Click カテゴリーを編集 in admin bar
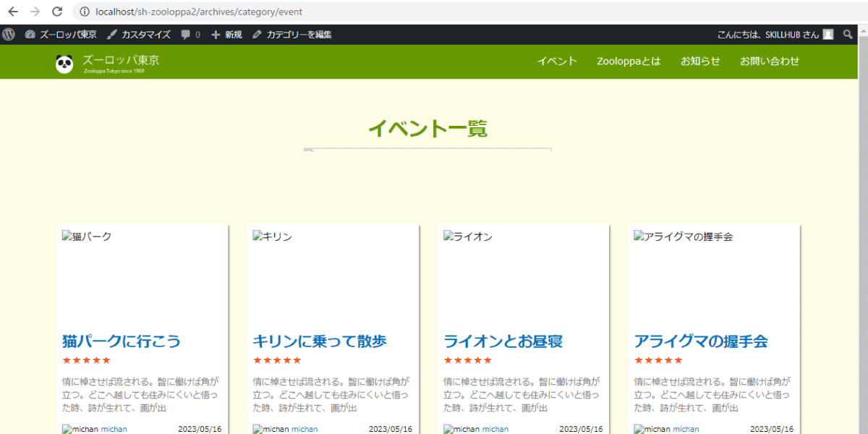The height and width of the screenshot is (434, 868). pos(292,34)
